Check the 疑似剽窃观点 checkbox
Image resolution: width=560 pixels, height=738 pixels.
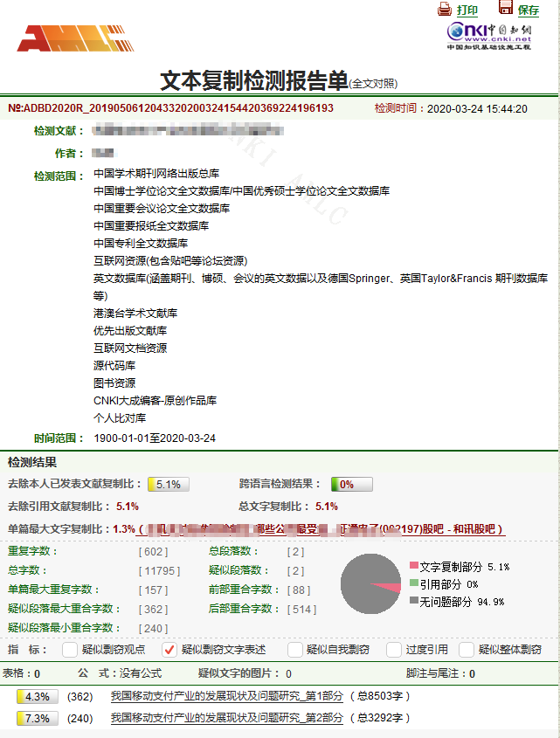point(70,650)
